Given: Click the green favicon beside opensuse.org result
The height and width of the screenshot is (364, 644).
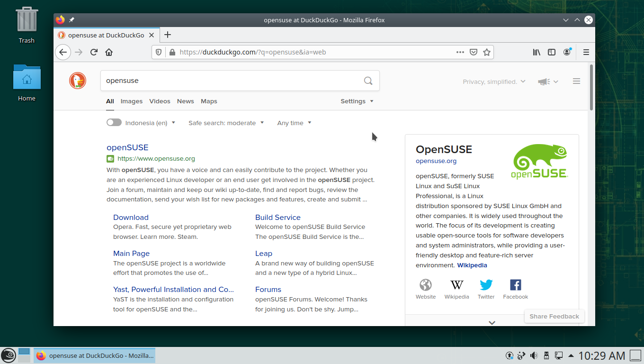Looking at the screenshot, I should [x=110, y=159].
